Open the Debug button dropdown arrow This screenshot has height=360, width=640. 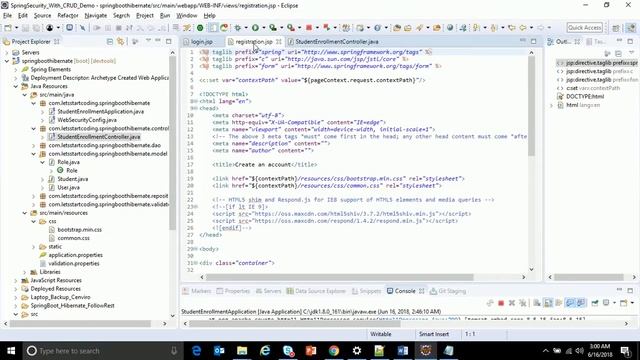click(246, 28)
